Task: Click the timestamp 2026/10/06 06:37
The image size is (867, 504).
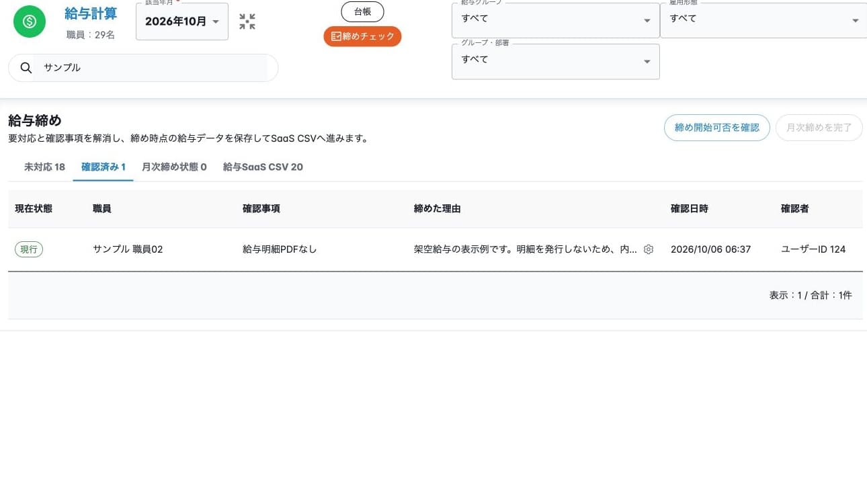Action: point(710,249)
